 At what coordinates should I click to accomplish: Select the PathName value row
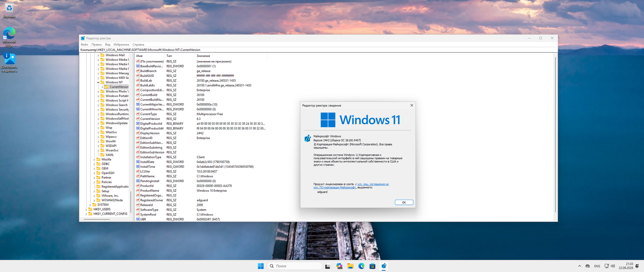pyautogui.click(x=201, y=176)
